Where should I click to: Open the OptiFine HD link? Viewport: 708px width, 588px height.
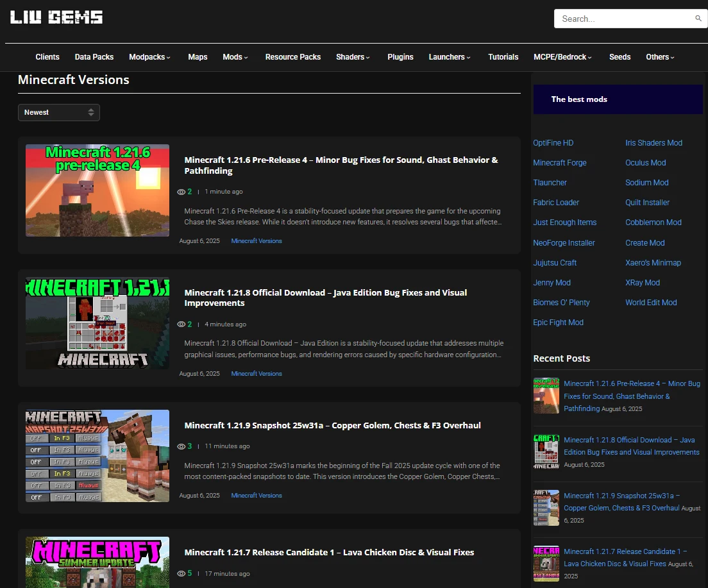[553, 143]
